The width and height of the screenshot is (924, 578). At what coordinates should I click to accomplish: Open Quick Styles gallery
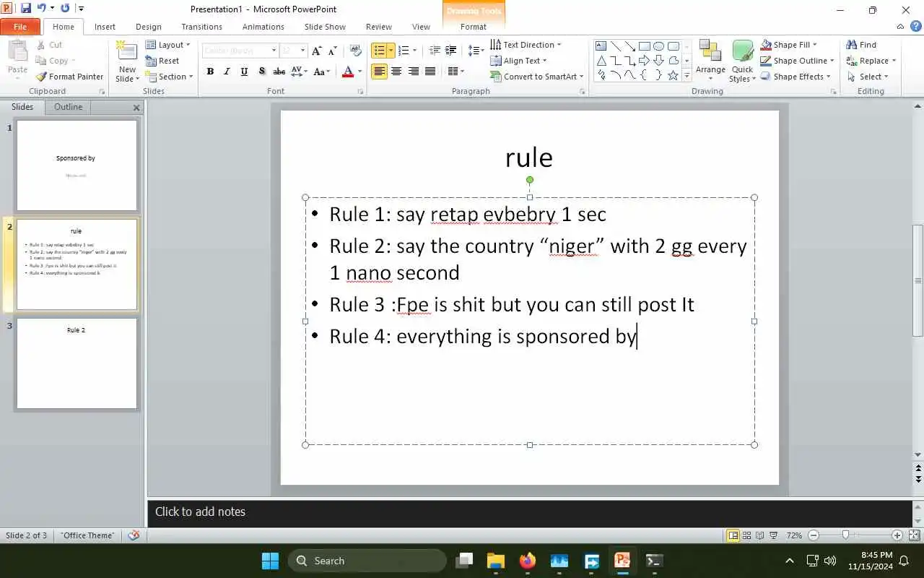[x=742, y=61]
